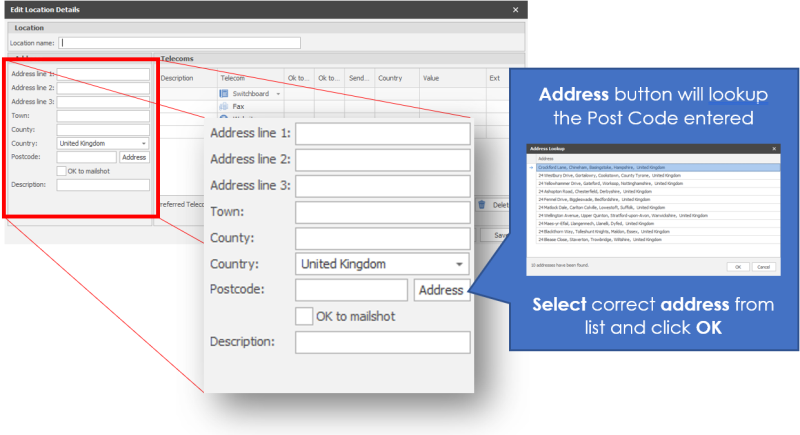Select the 24 Westbury Drive address row
The width and height of the screenshot is (800, 435).
pyautogui.click(x=600, y=175)
